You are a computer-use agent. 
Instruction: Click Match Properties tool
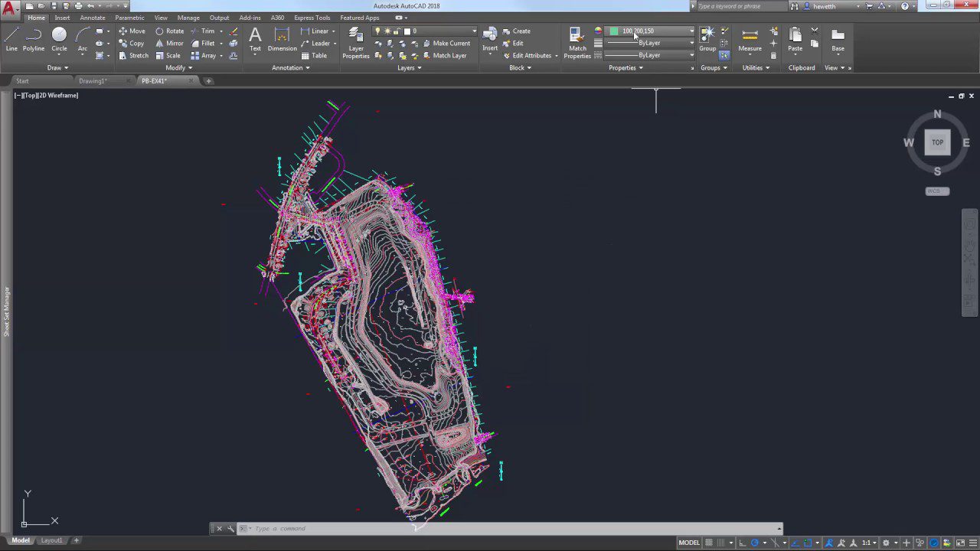(577, 42)
